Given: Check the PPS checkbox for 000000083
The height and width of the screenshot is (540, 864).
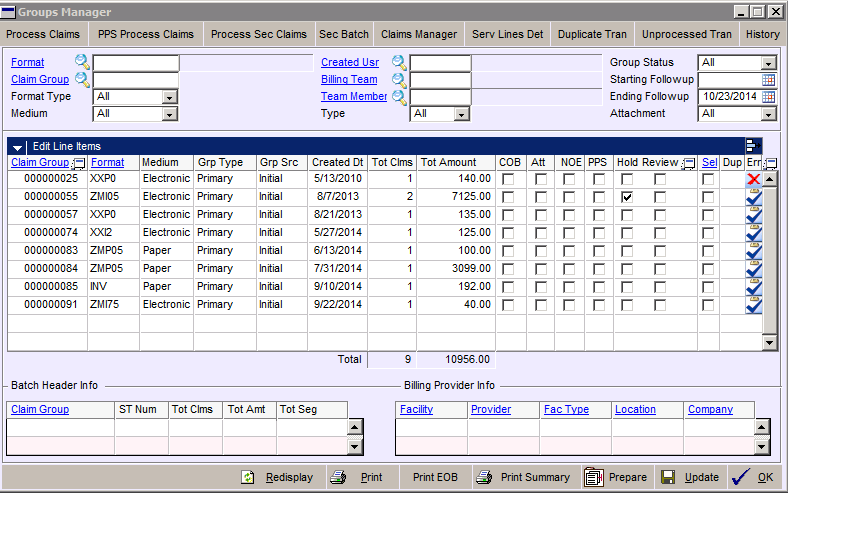Looking at the screenshot, I should click(x=598, y=251).
